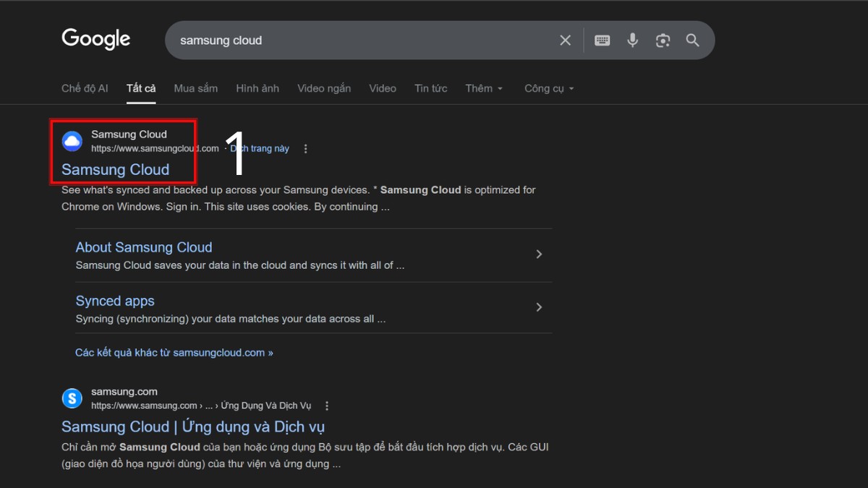Clear the search box text
The width and height of the screenshot is (868, 488).
tap(566, 40)
